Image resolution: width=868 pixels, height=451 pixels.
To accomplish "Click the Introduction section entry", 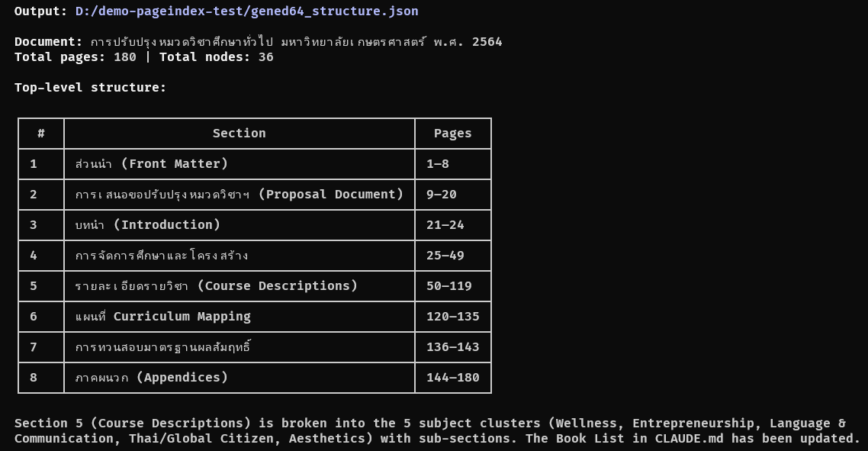I will coord(148,225).
